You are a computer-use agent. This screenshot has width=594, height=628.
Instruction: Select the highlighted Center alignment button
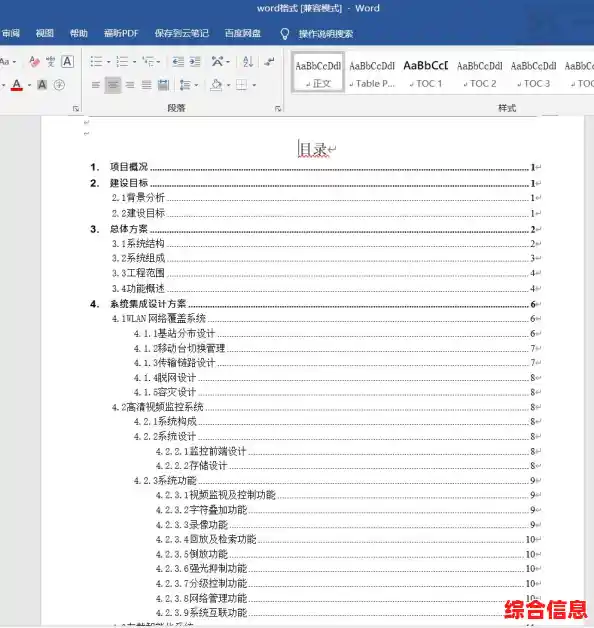coord(113,85)
